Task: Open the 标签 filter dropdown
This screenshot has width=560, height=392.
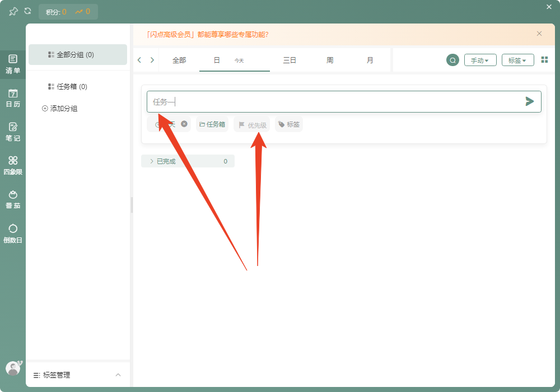Action: click(517, 60)
